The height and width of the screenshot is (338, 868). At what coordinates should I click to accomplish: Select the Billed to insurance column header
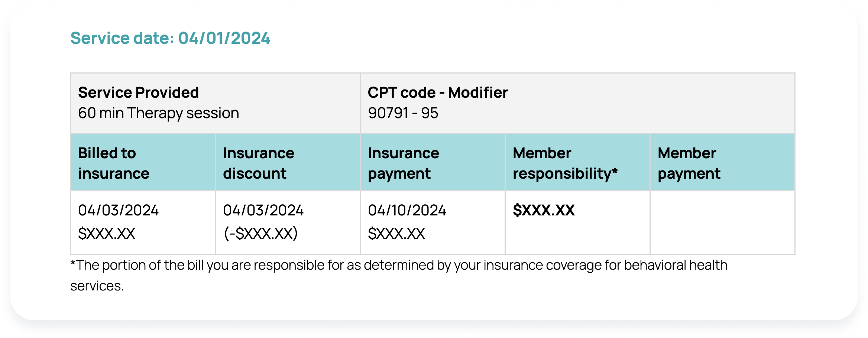pos(143,163)
